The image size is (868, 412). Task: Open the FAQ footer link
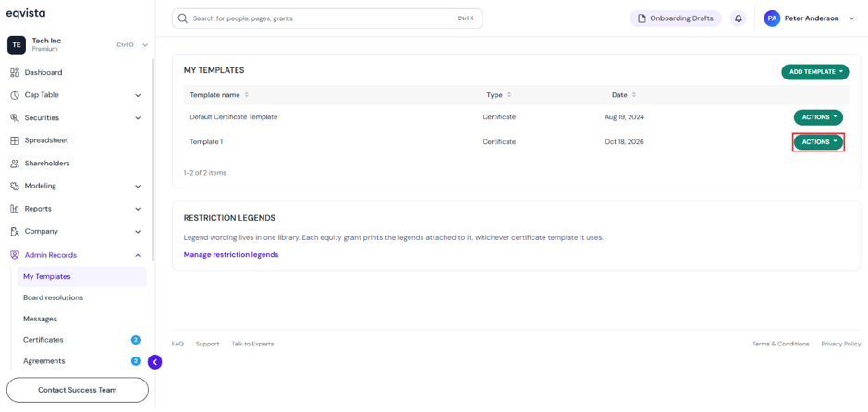[x=177, y=344]
